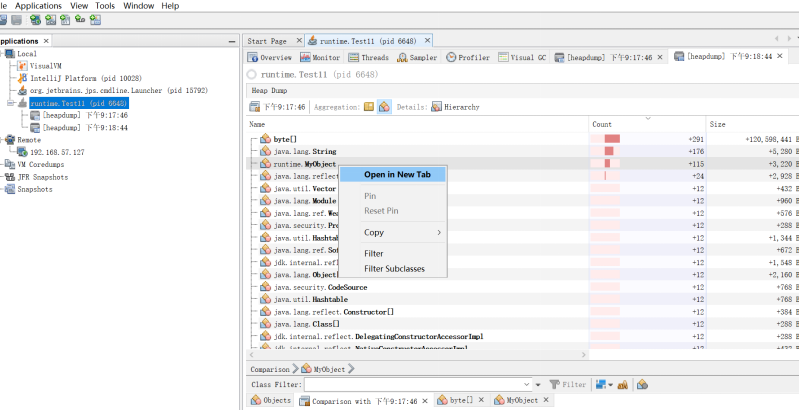The height and width of the screenshot is (410, 800).
Task: Click the Filter funnel button
Action: coord(567,385)
